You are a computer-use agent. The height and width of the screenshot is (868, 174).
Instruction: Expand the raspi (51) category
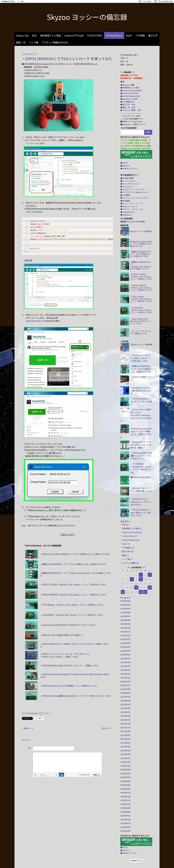(126, 544)
